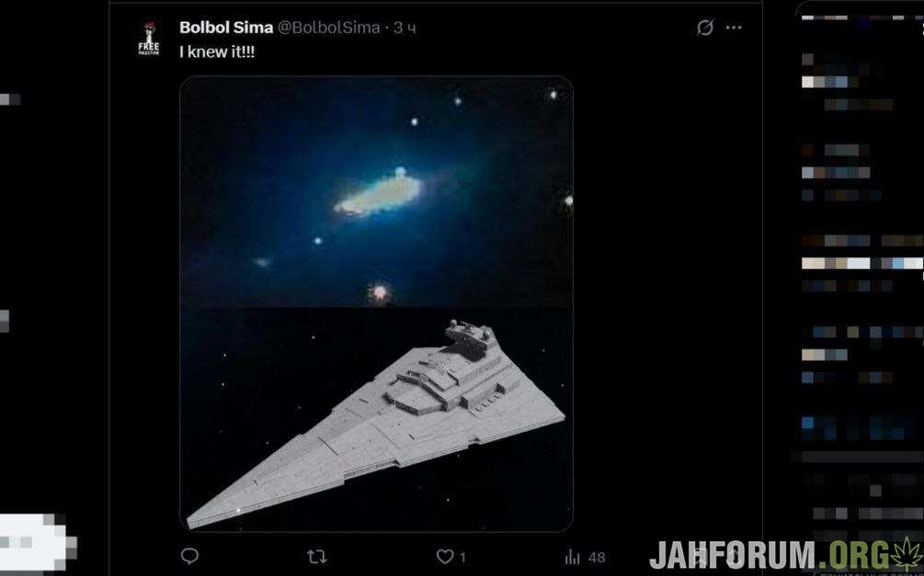Open the view analytics bar-chart icon
924x576 pixels.
click(572, 557)
